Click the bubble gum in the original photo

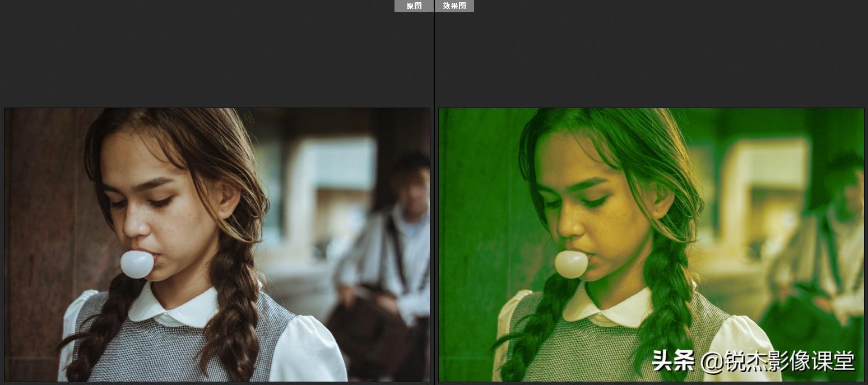[137, 264]
